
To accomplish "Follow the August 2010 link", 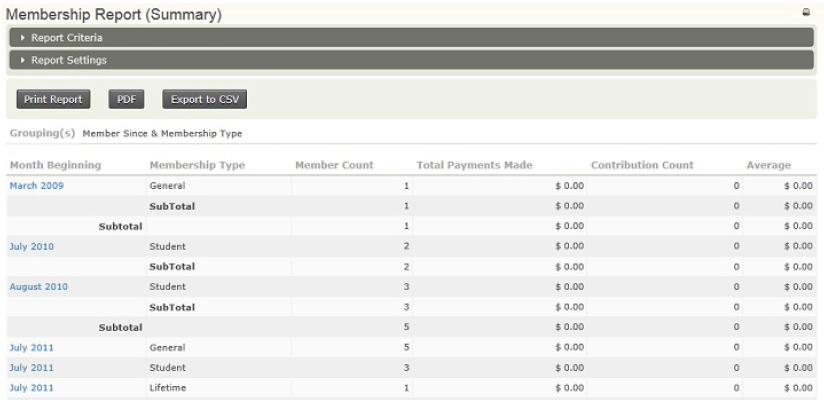I will pos(37,287).
